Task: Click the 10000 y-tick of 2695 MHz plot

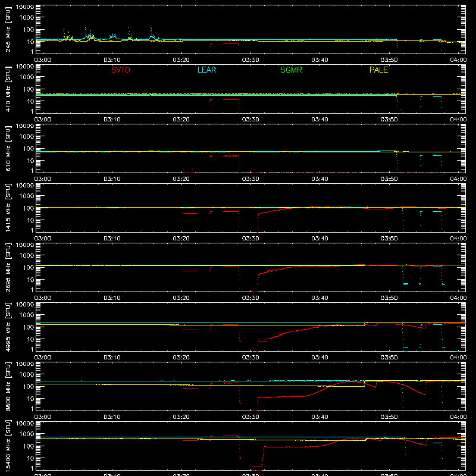Action: (25, 245)
